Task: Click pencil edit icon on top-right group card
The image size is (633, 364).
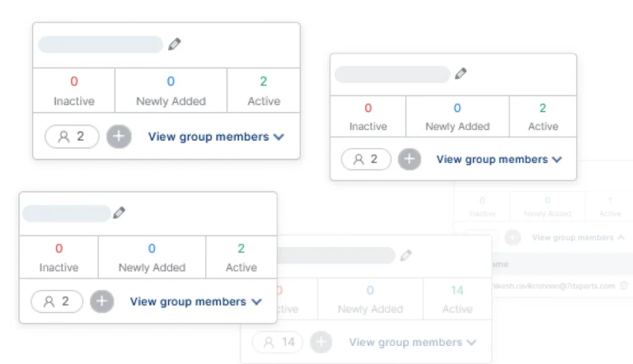Action: [x=461, y=74]
